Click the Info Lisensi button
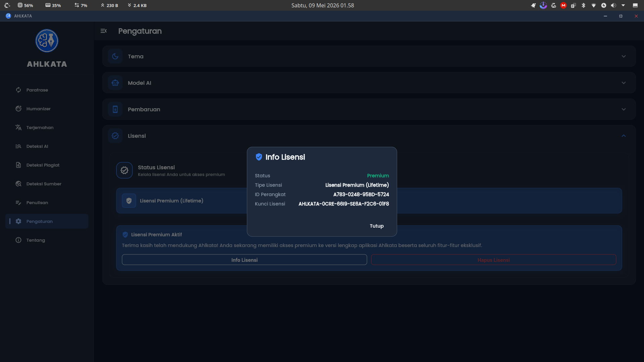This screenshot has height=362, width=644. click(x=245, y=260)
